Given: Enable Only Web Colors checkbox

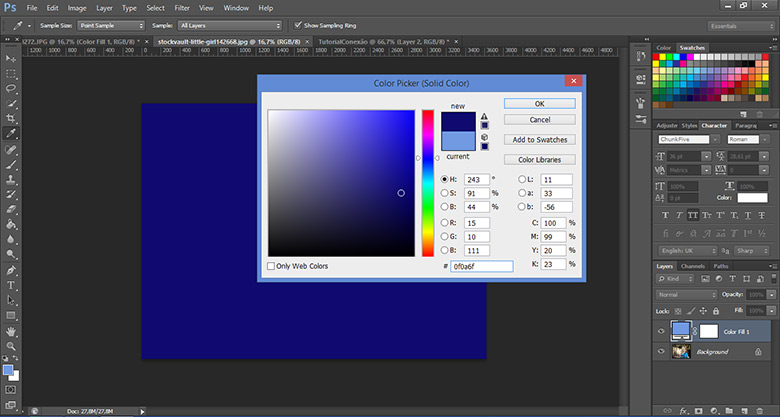Looking at the screenshot, I should pos(272,266).
